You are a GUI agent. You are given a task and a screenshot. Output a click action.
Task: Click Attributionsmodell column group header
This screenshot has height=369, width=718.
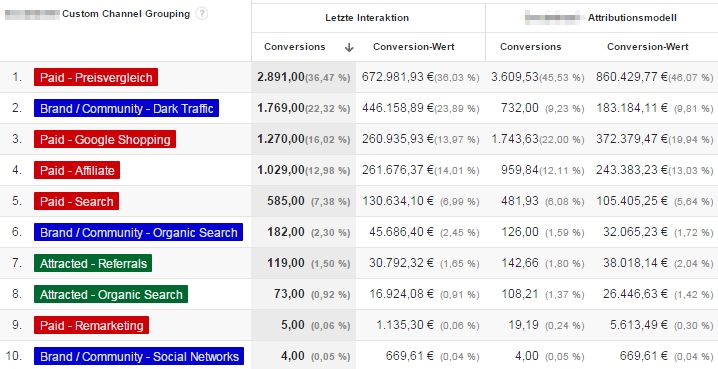[x=632, y=18]
